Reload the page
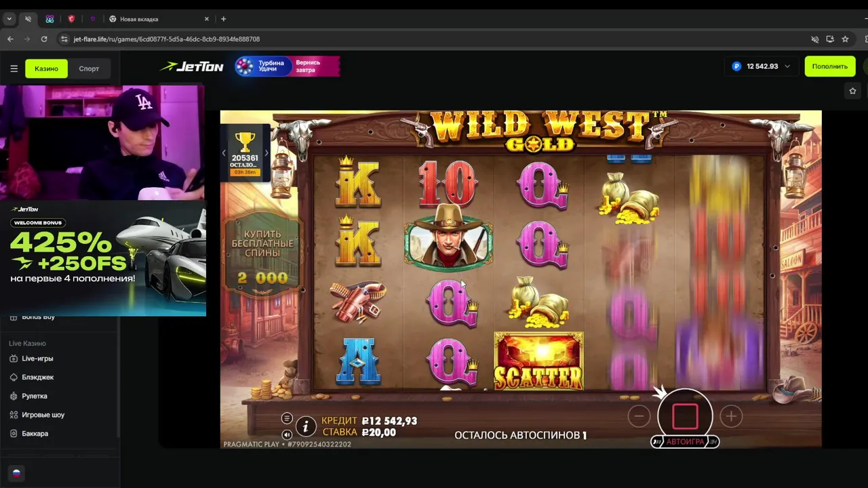Image resolution: width=868 pixels, height=488 pixels. [x=44, y=39]
